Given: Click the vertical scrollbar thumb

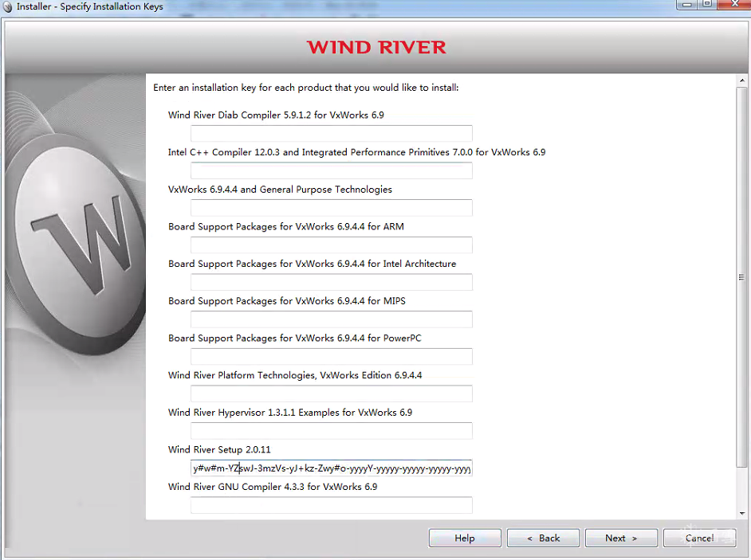Looking at the screenshot, I should pyautogui.click(x=742, y=277).
